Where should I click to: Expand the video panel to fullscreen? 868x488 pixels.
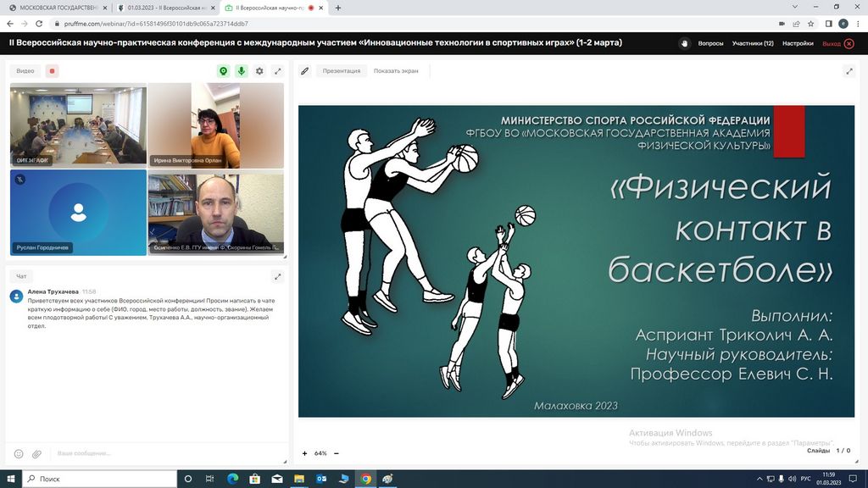click(277, 71)
